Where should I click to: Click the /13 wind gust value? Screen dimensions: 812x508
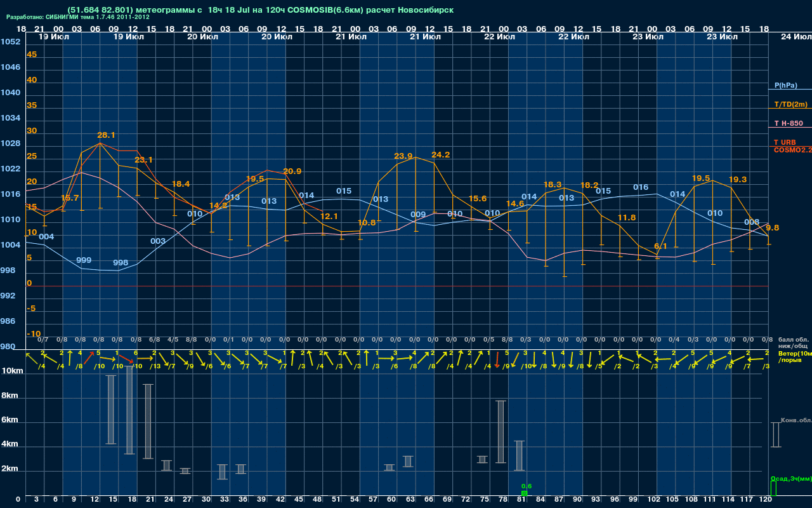click(x=155, y=366)
